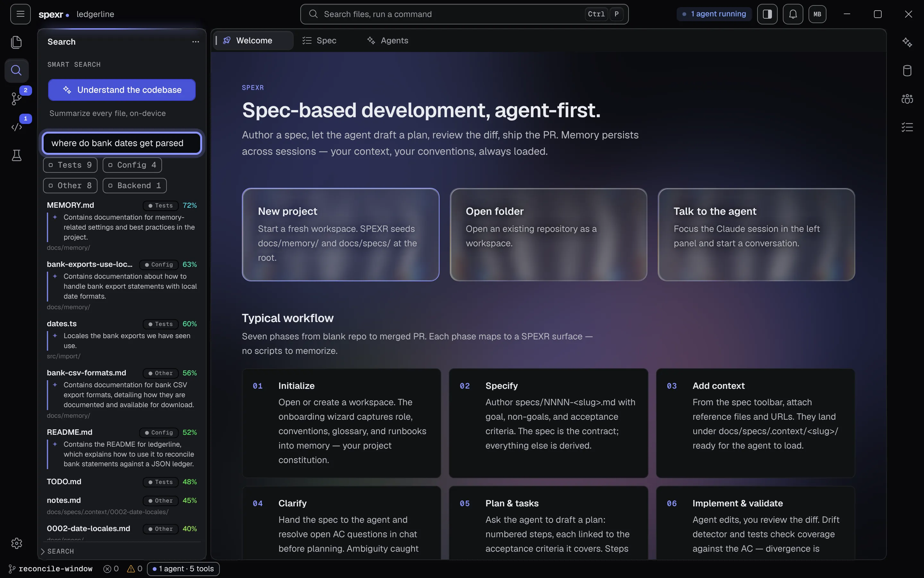This screenshot has width=924, height=578.
Task: Open the bank-csv-formats.md search result
Action: tap(122, 394)
